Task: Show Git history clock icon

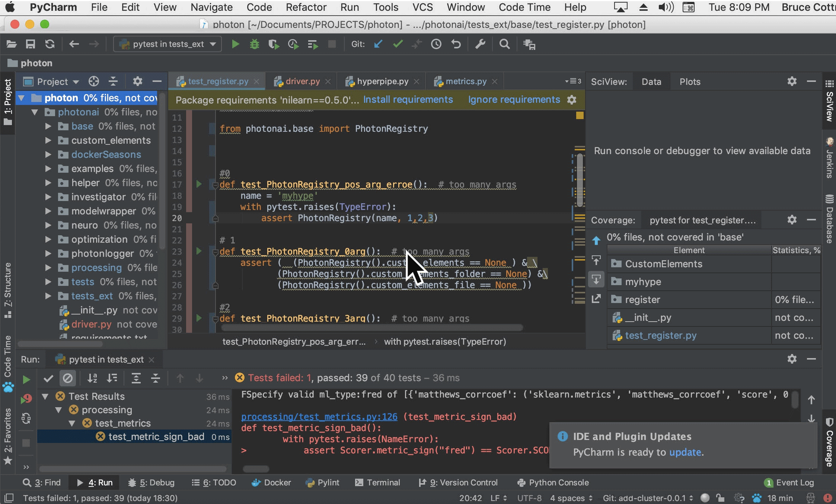Action: coord(436,44)
